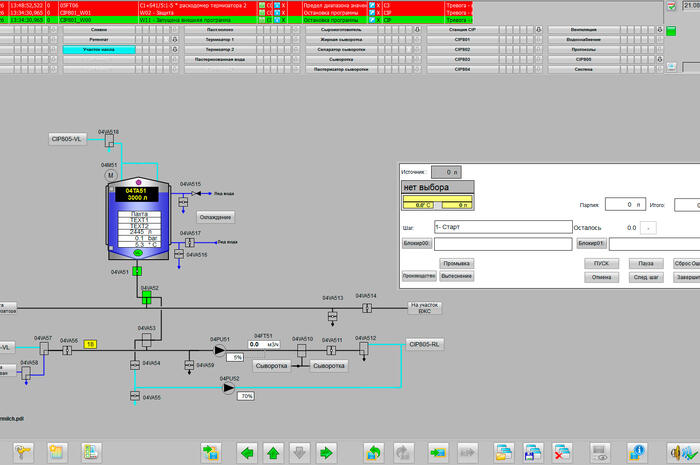Image resolution: width=700 pixels, height=465 pixels.
Task: Click the green up arrow navigation icon
Action: click(x=273, y=453)
